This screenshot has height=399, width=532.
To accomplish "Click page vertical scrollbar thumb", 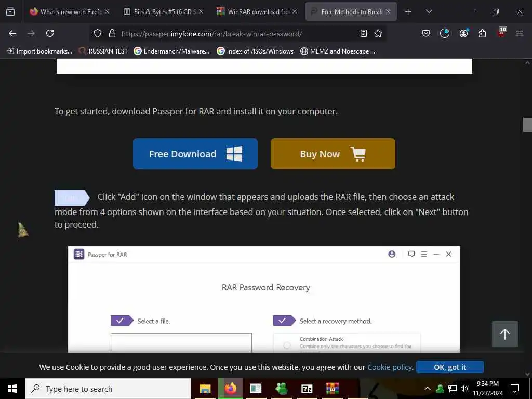I will 527,125.
